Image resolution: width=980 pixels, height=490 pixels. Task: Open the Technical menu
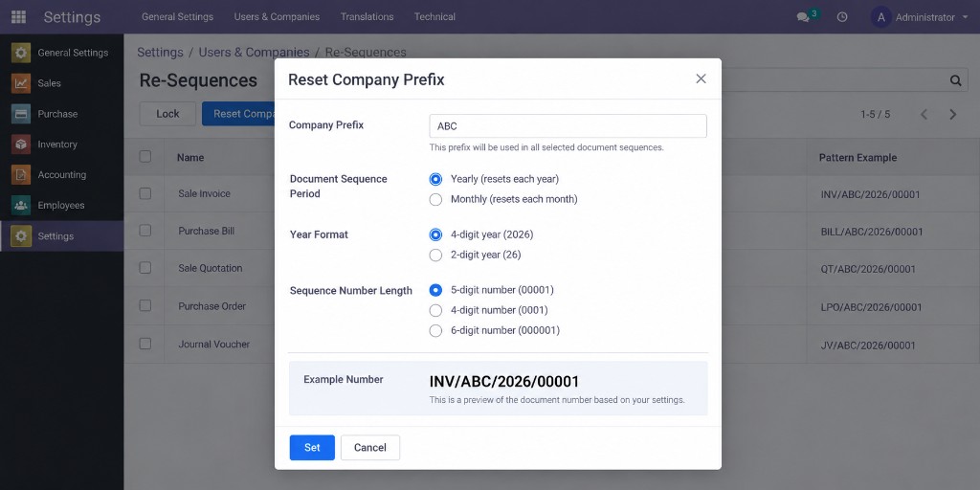(x=434, y=17)
